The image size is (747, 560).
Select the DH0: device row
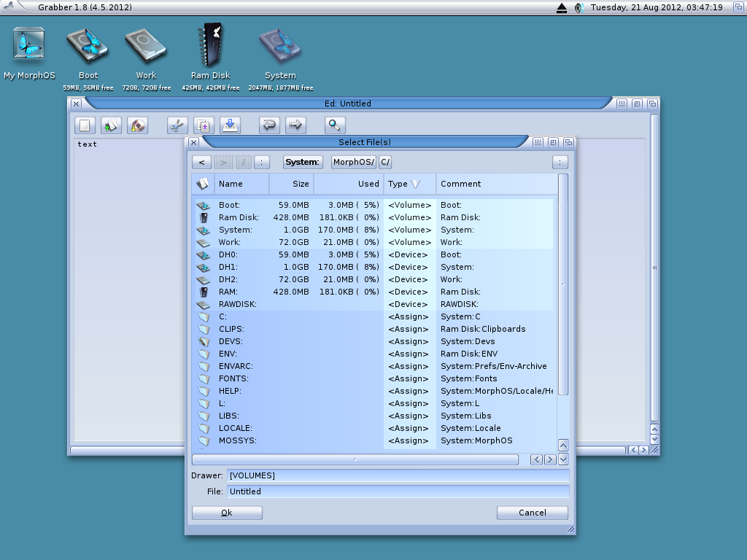[x=374, y=254]
